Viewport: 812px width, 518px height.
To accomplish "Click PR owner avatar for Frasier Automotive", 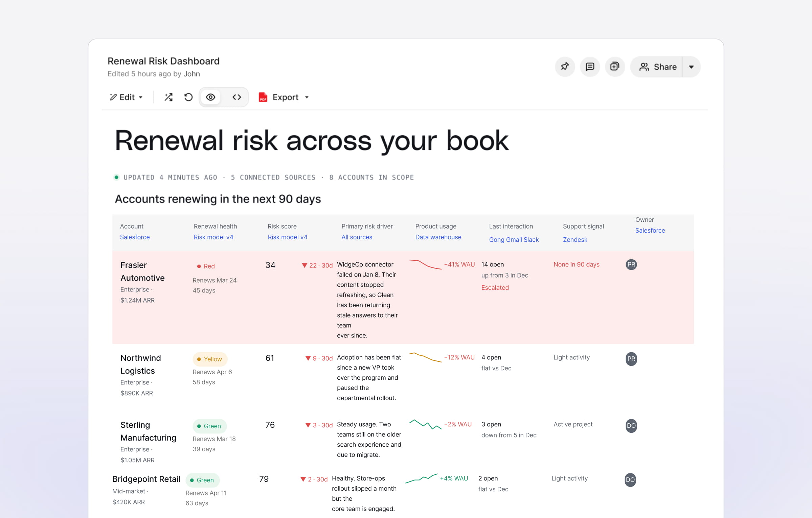I will 631,264.
